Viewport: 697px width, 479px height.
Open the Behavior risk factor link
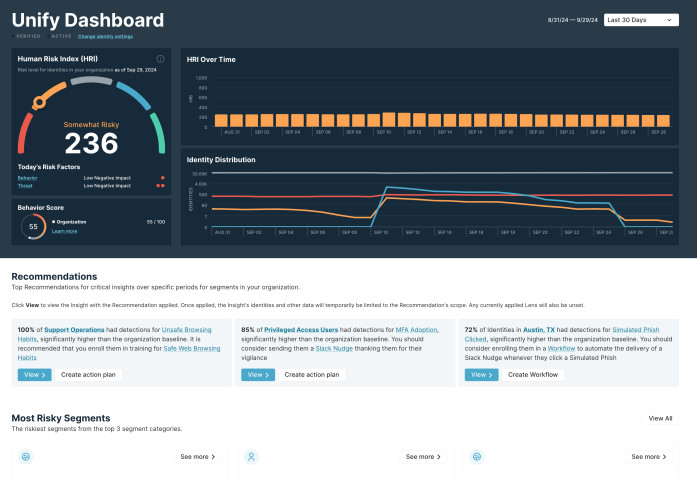click(x=27, y=177)
